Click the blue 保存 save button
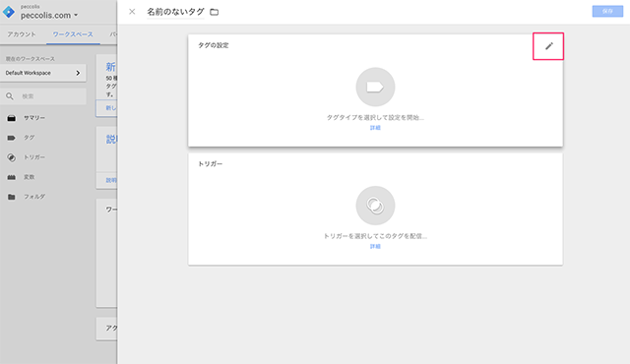Screen dimensions: 630x364 (607, 11)
